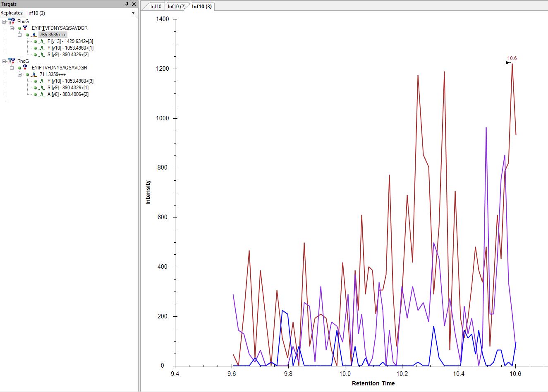Switch to the Inf10 tab
This screenshot has height=392, width=548.
pyautogui.click(x=156, y=7)
